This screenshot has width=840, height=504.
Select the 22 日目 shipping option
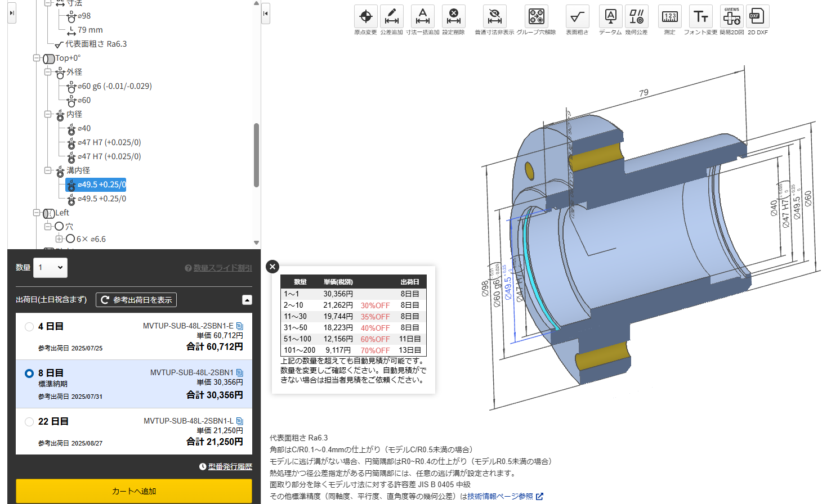(x=29, y=422)
